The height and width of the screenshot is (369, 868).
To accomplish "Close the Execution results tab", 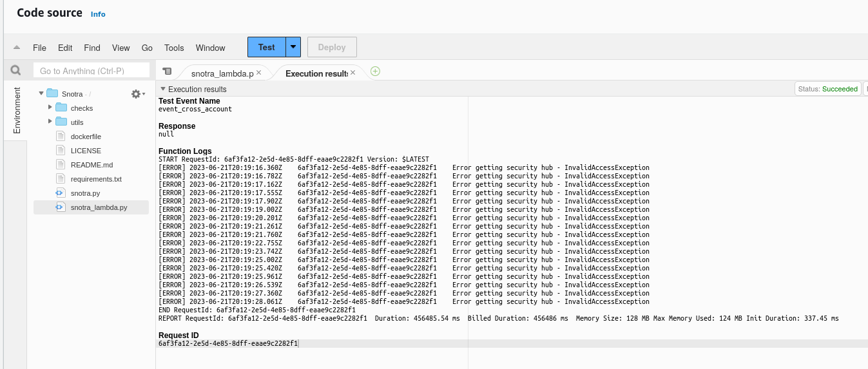I will 352,73.
